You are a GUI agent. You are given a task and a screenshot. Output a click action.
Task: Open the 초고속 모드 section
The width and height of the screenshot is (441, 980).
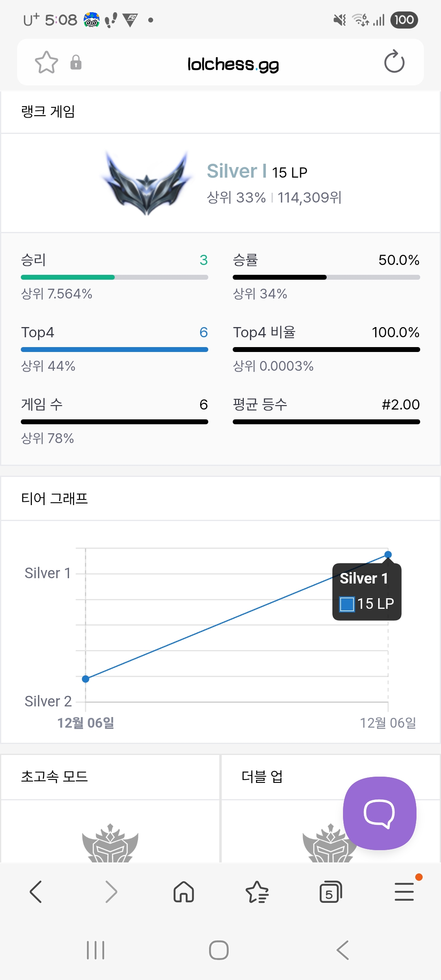(x=55, y=776)
